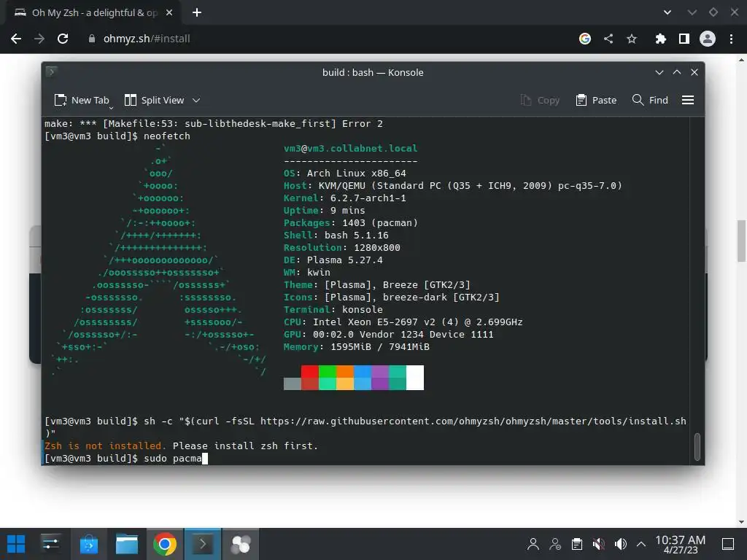Open the volume control tray icon

620,544
